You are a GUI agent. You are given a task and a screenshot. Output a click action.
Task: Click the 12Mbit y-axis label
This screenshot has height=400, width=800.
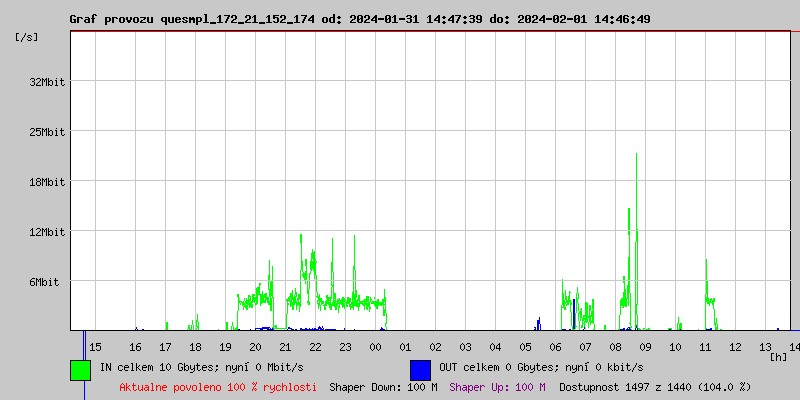tap(47, 232)
